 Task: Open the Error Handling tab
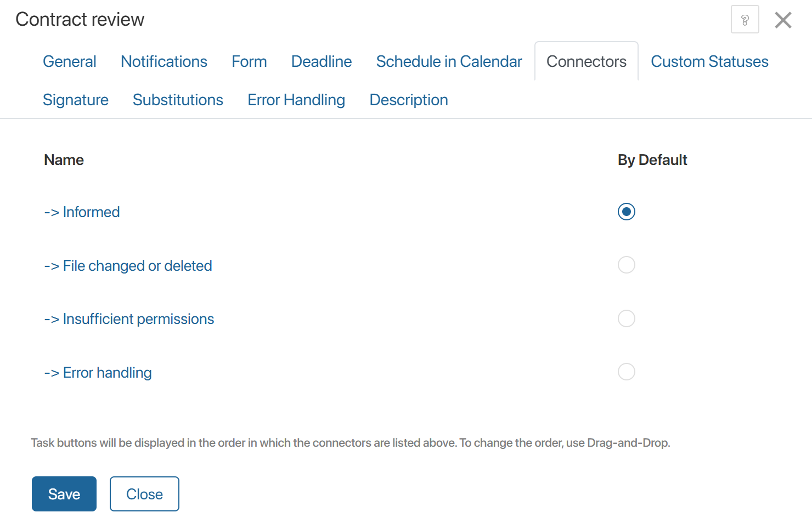[x=296, y=100]
